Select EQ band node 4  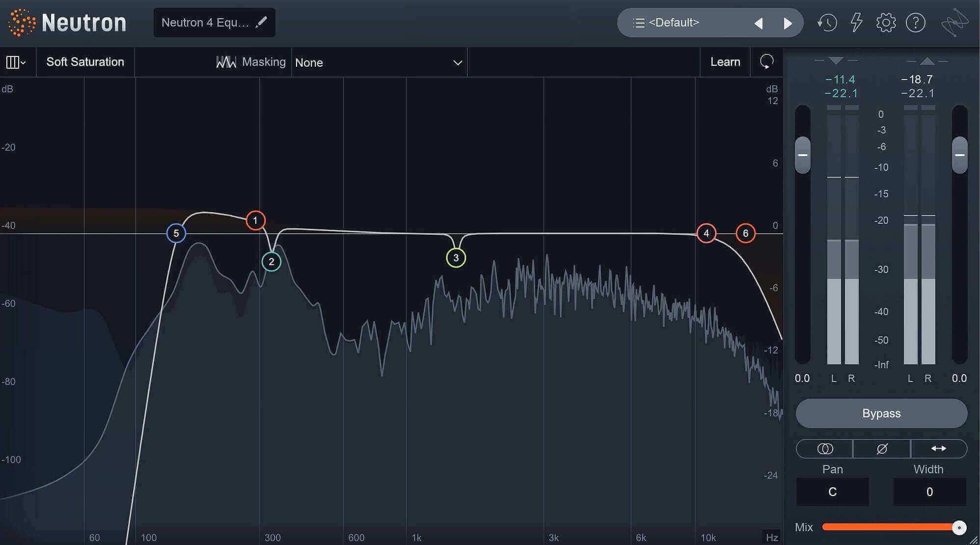pyautogui.click(x=707, y=233)
